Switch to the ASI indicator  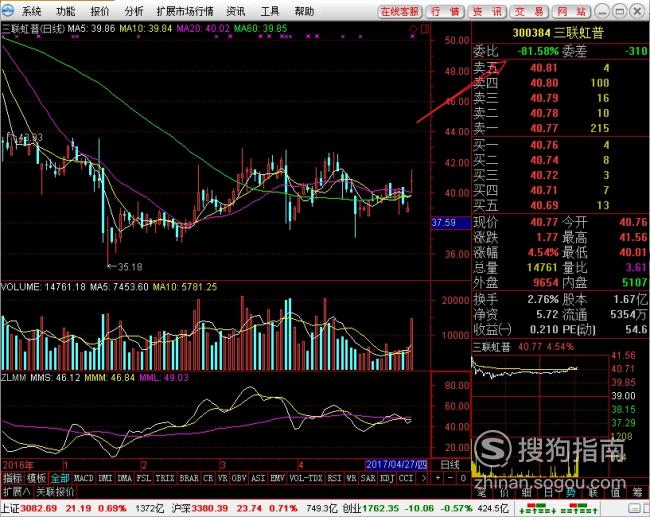click(x=258, y=478)
